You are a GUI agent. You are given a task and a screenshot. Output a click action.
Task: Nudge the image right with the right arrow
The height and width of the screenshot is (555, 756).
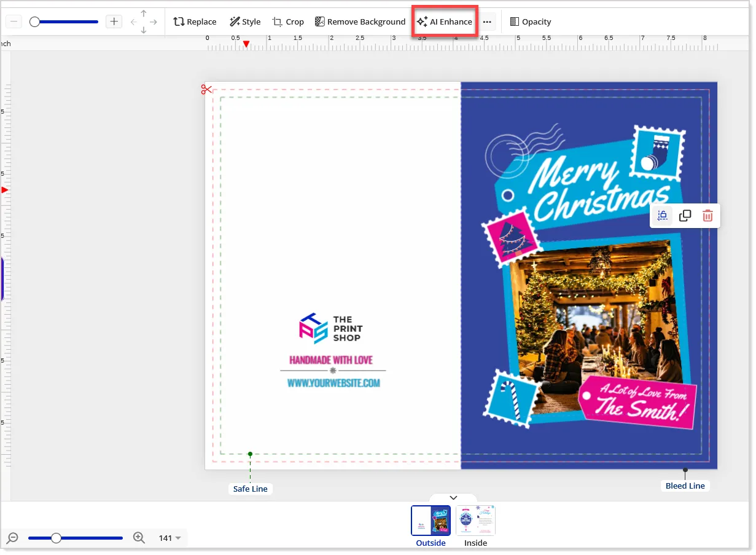(x=154, y=22)
